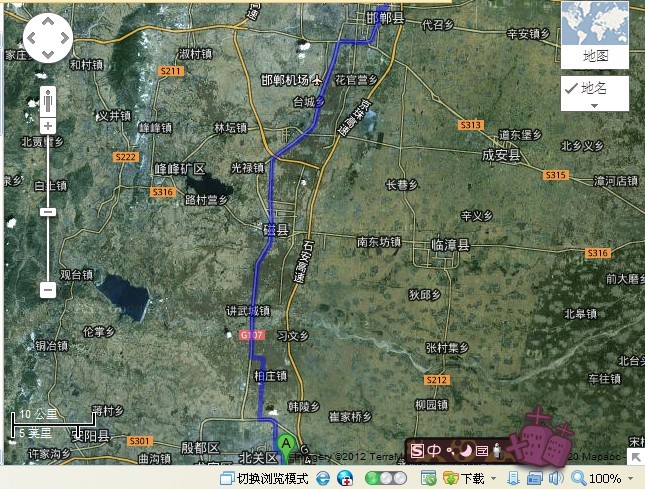Click the 100% magnifier zoom icon

(578, 478)
